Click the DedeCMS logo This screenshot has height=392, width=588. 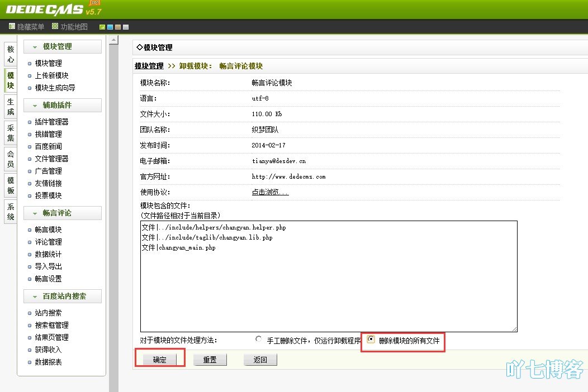[45, 9]
